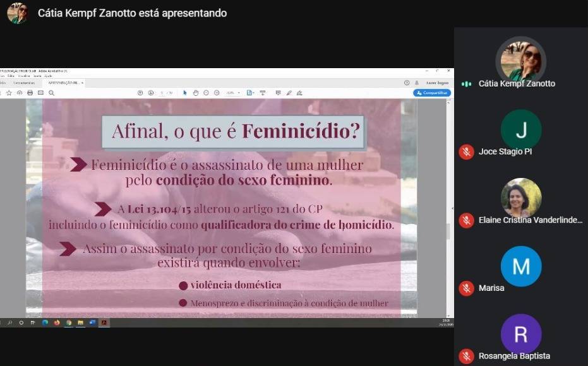Click the Compartilhar share button

[432, 93]
